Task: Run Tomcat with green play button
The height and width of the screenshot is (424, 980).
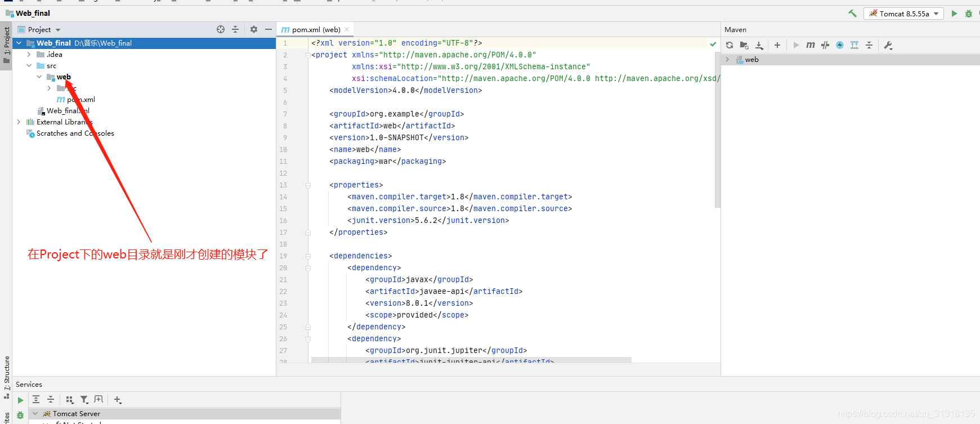Action: 954,14
